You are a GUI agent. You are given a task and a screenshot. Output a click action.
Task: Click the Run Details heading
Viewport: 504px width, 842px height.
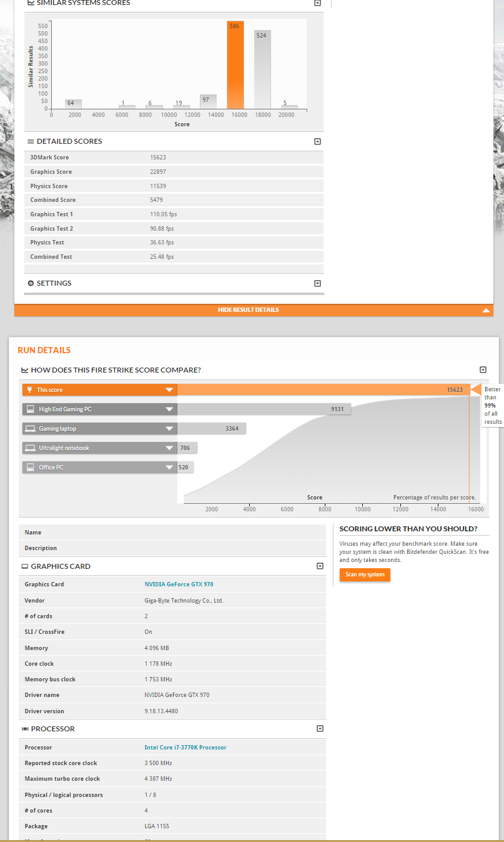(x=44, y=350)
